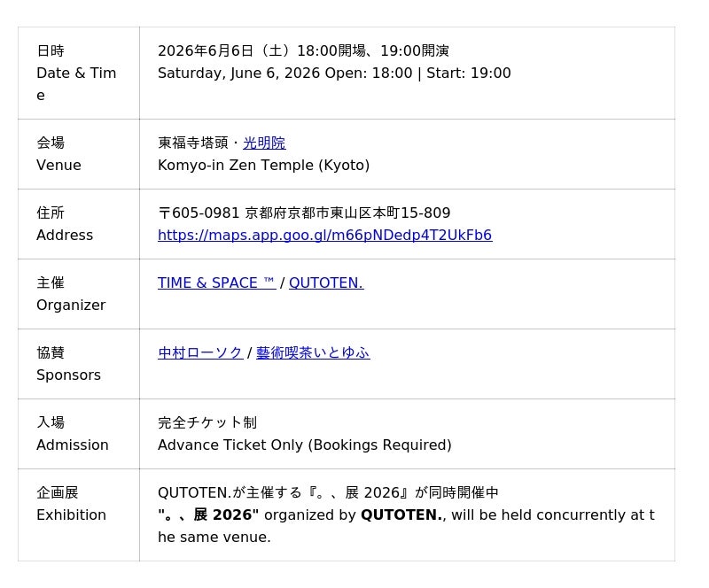Click the Venue label cell
The height and width of the screenshot is (588, 709).
pos(79,154)
